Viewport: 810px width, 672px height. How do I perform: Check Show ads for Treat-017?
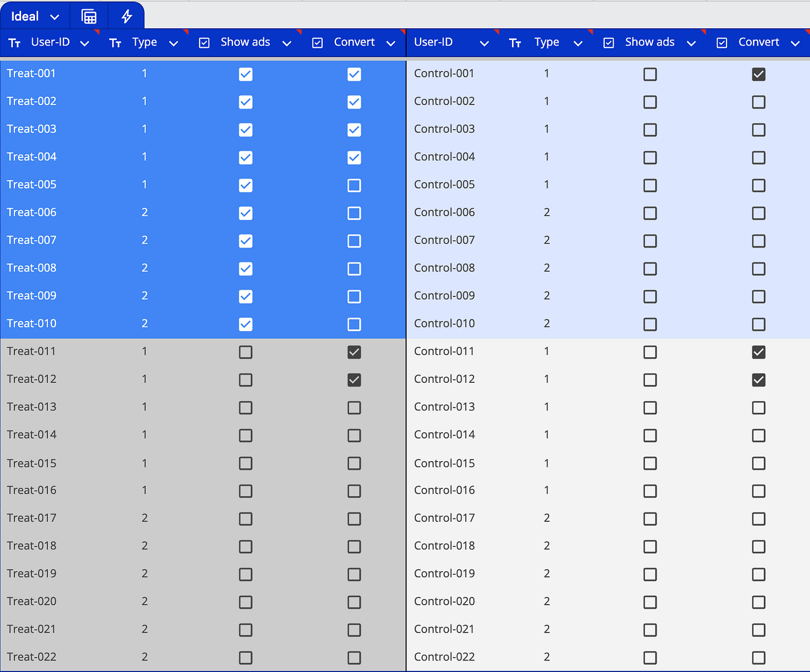coord(245,519)
